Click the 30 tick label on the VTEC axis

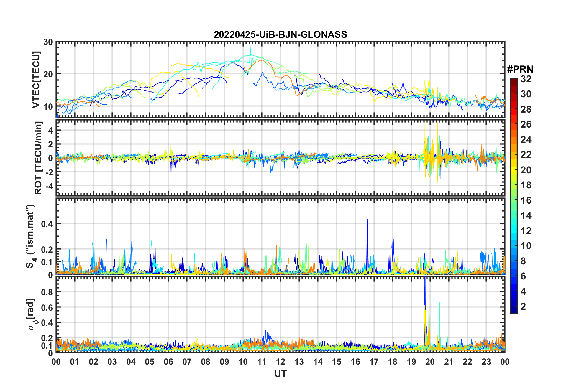48,42
